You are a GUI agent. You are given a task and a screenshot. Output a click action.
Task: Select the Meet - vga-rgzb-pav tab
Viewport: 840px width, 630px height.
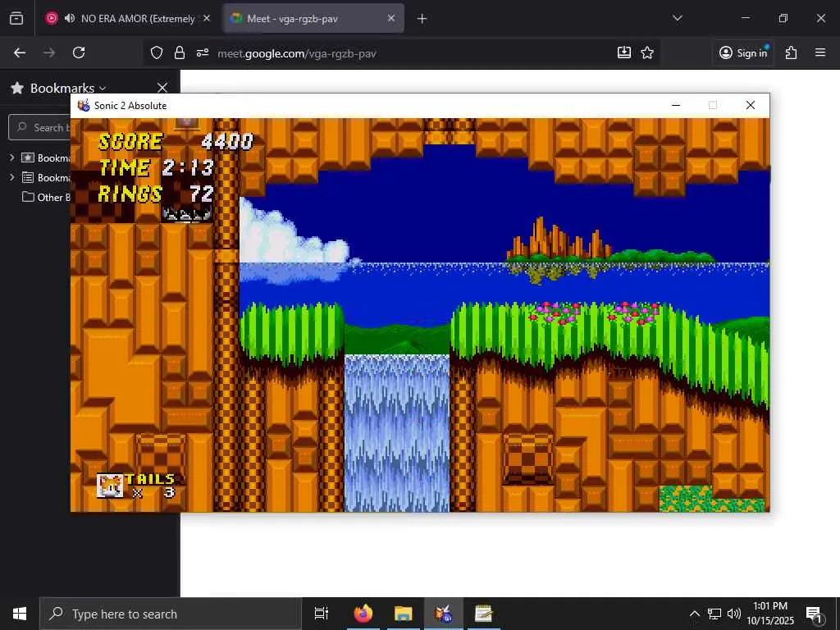click(x=313, y=18)
